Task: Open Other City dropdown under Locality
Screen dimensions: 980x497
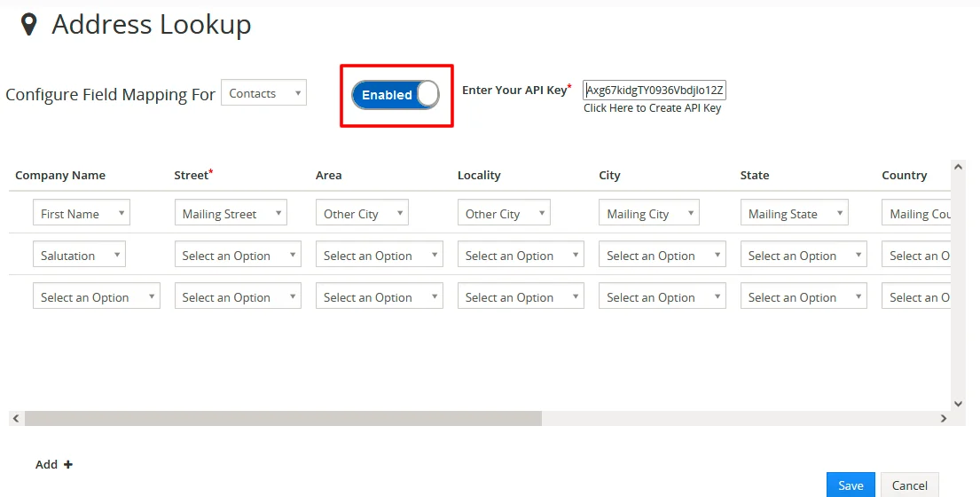Action: [x=503, y=214]
